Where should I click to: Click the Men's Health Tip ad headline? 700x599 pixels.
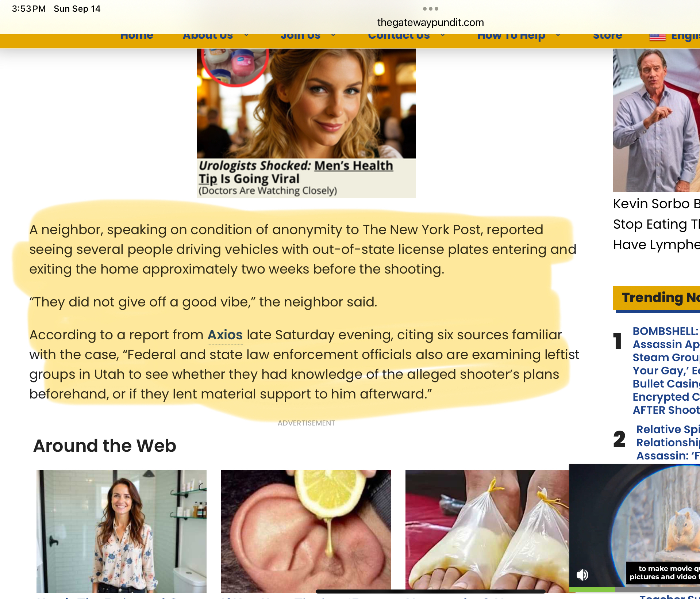point(296,172)
